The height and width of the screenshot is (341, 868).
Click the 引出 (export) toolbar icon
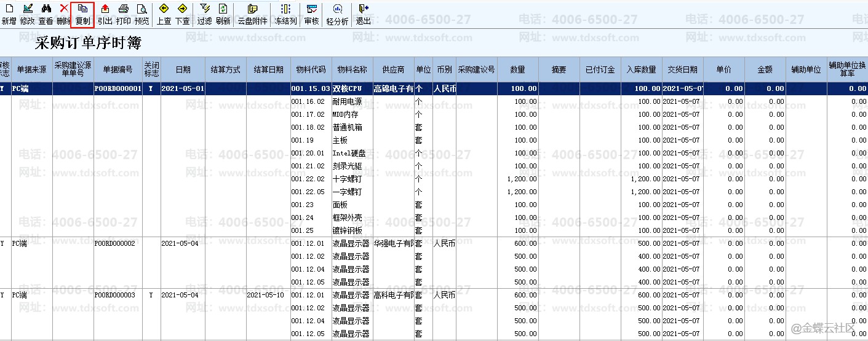click(105, 14)
